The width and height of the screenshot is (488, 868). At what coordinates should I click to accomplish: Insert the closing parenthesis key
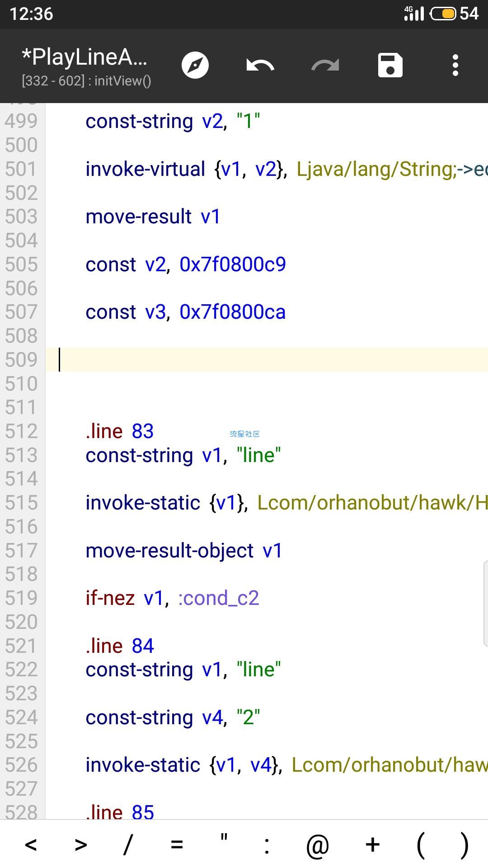464,844
